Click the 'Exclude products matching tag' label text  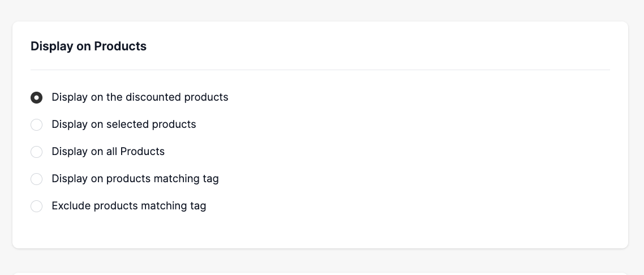tap(128, 206)
